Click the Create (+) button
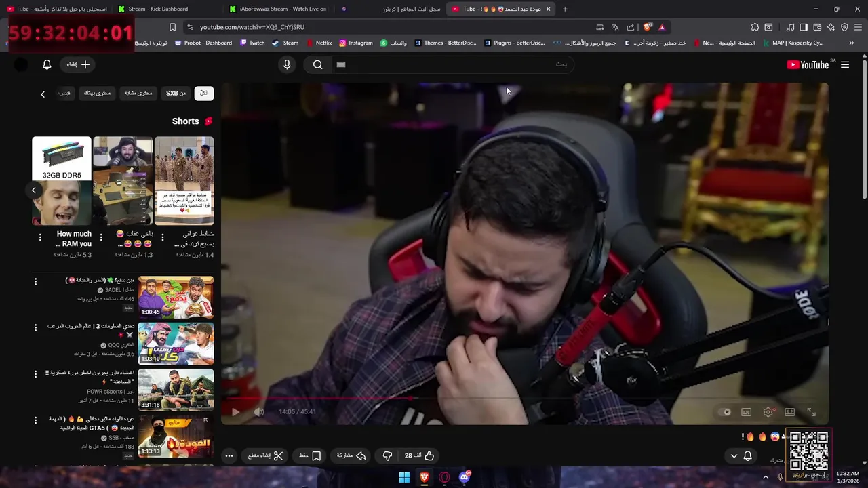This screenshot has height=488, width=868. click(78, 64)
